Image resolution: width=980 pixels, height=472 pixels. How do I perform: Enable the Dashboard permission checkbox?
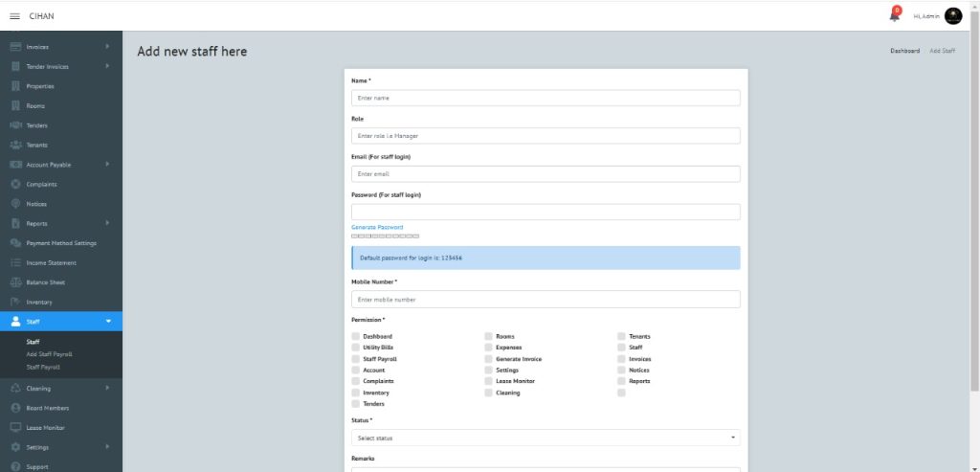[356, 337]
